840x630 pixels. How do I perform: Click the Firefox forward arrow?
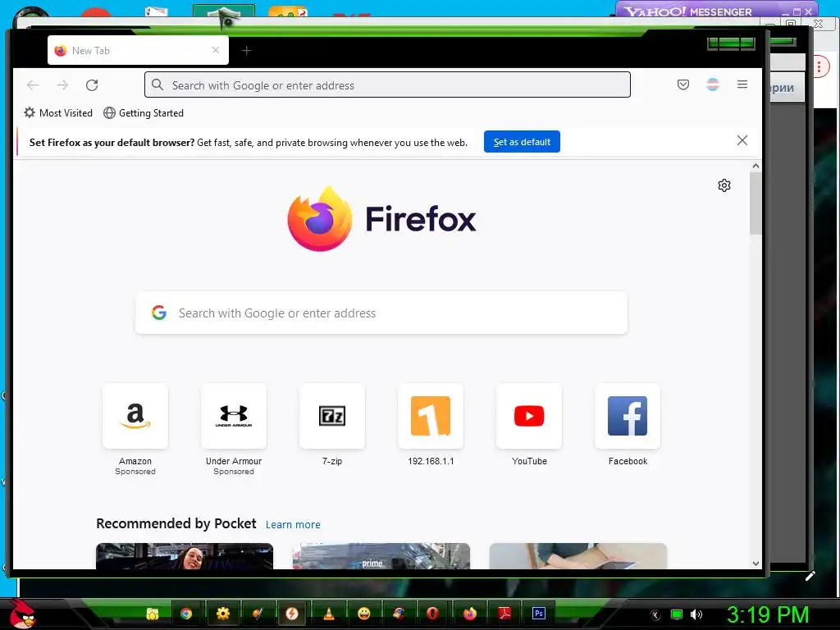click(62, 84)
